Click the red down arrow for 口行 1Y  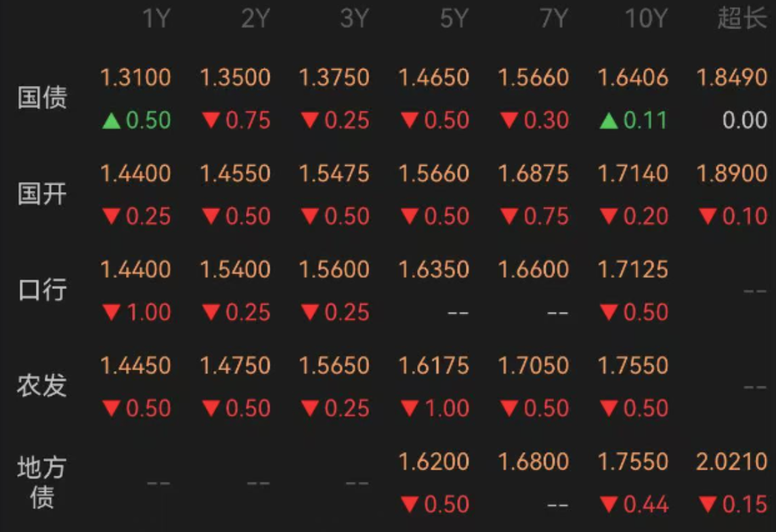pos(111,312)
